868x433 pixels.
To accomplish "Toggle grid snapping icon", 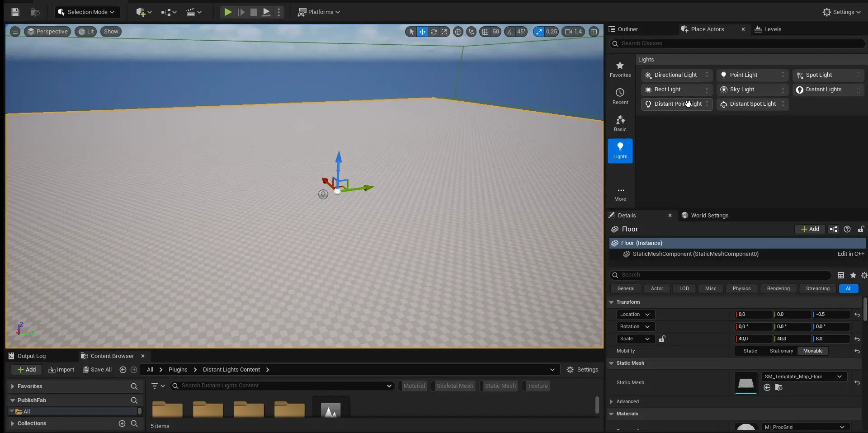I will point(485,32).
